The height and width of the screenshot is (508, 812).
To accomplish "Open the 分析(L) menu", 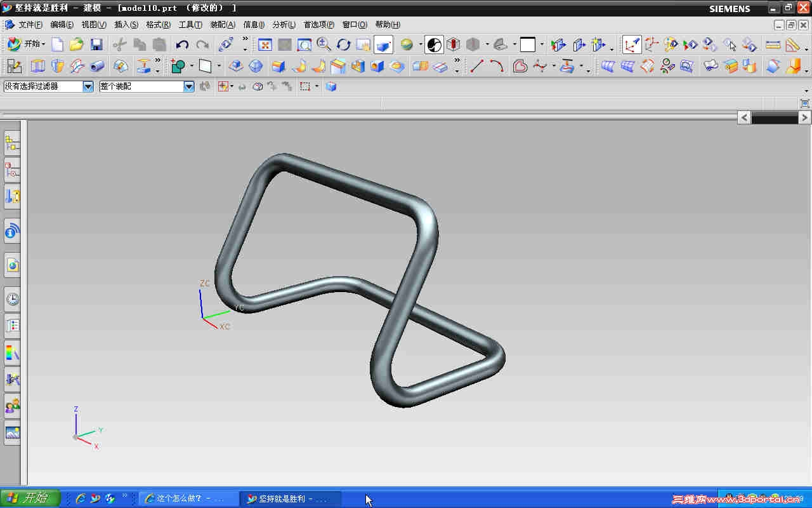I will pyautogui.click(x=284, y=25).
